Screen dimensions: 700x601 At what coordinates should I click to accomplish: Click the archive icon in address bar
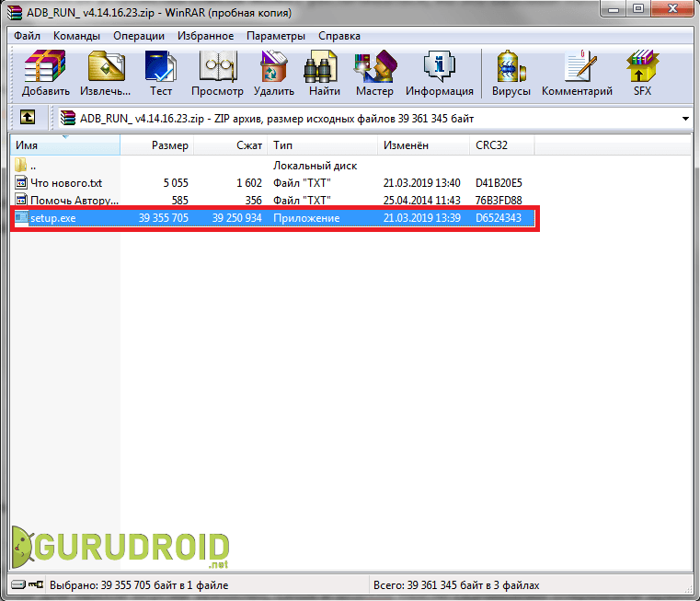pyautogui.click(x=68, y=118)
